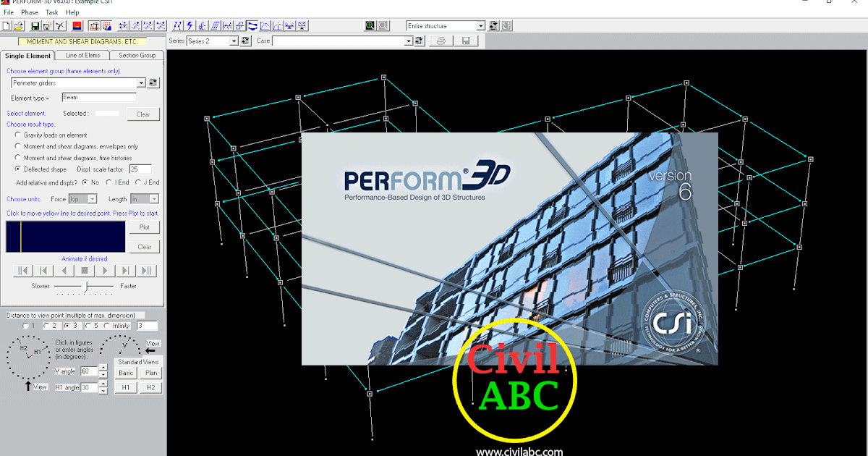
Task: Open the Help menu
Action: click(72, 12)
